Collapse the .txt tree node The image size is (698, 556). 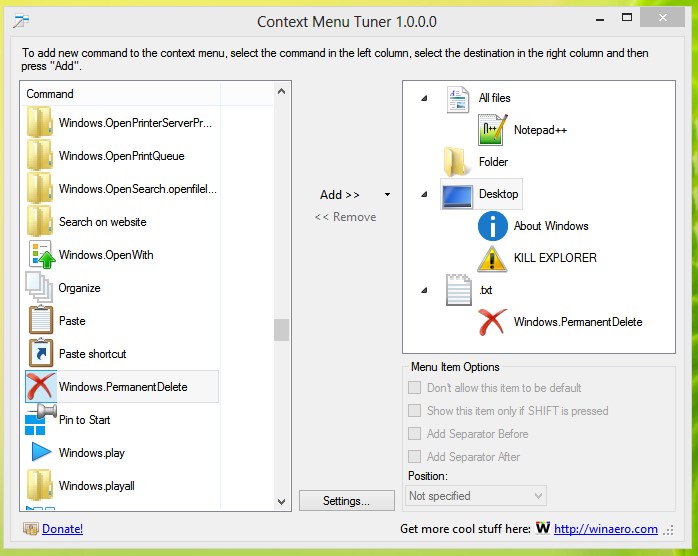424,290
